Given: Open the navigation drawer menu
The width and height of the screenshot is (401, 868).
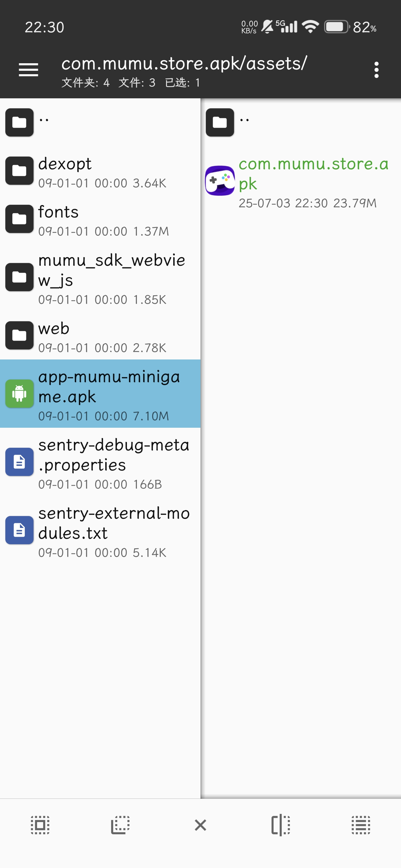Looking at the screenshot, I should point(28,70).
